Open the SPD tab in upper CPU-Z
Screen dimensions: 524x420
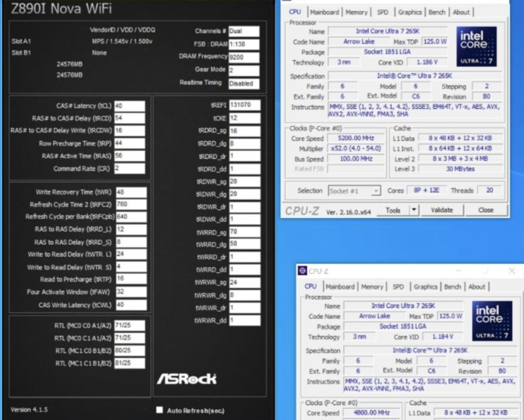point(382,13)
